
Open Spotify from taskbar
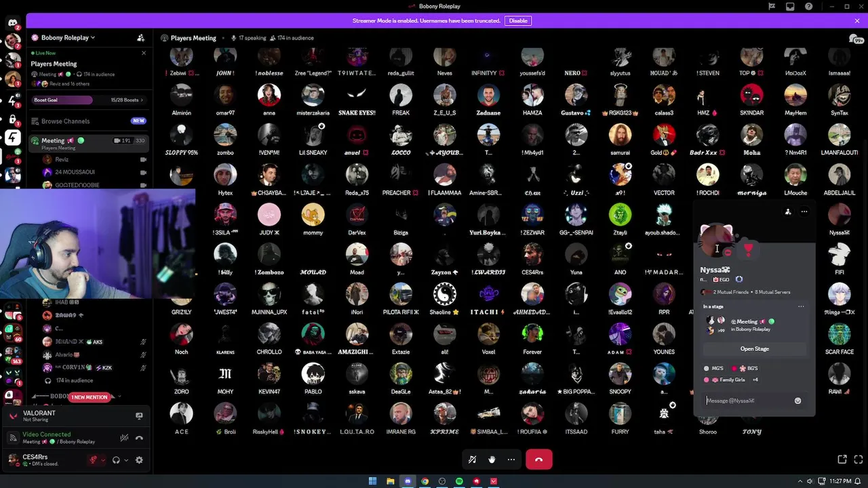pyautogui.click(x=459, y=481)
